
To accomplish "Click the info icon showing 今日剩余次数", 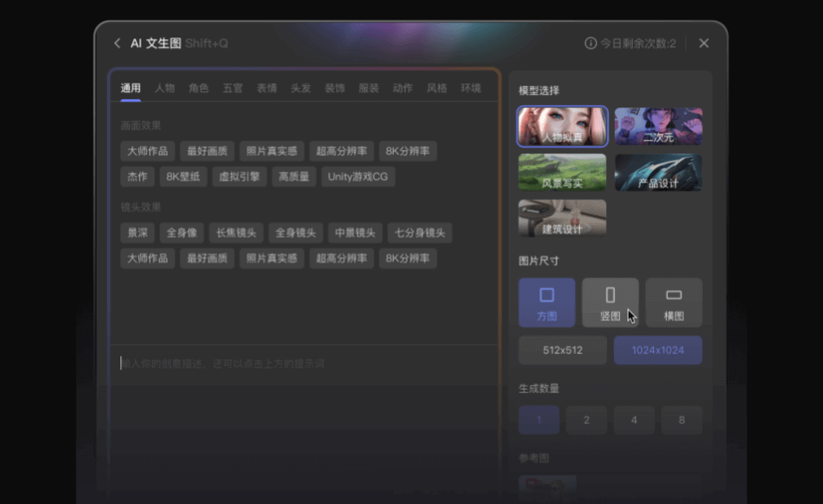I will tap(591, 43).
